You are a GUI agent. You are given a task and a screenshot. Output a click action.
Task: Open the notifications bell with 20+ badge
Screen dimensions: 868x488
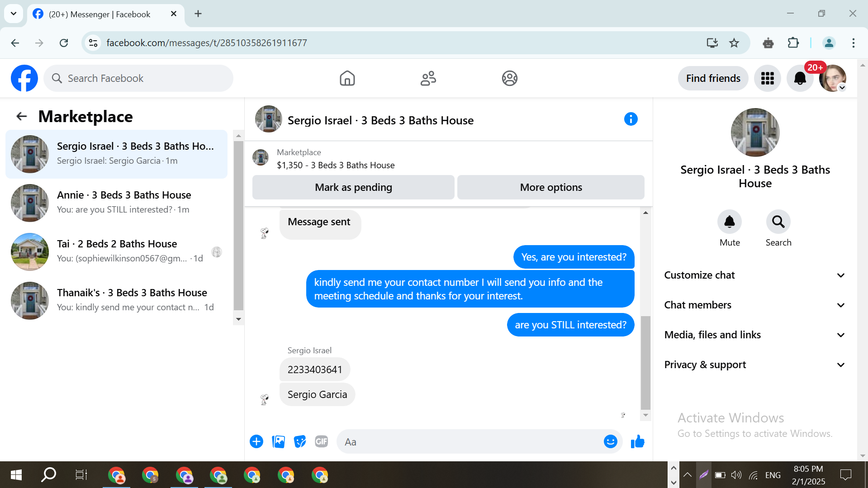click(x=800, y=78)
